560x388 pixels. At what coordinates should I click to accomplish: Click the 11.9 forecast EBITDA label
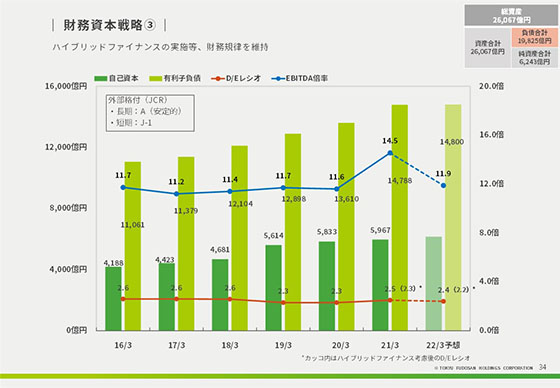(x=443, y=174)
